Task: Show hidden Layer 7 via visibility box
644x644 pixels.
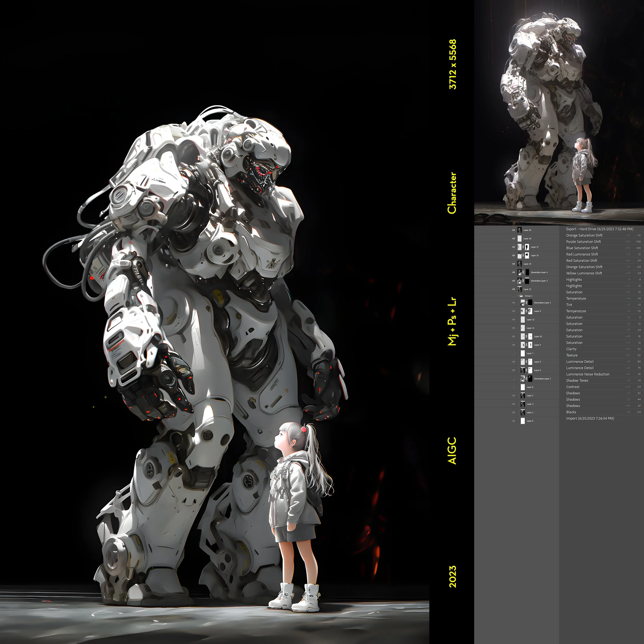Action: point(513,353)
